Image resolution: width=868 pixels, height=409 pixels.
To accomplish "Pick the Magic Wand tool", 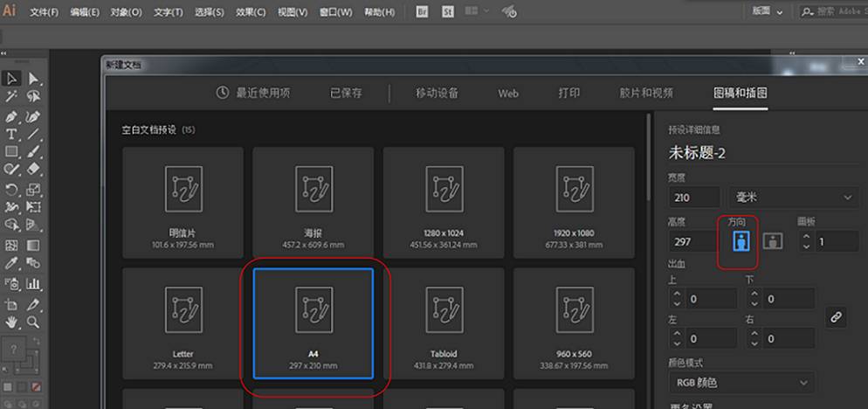I will click(11, 96).
